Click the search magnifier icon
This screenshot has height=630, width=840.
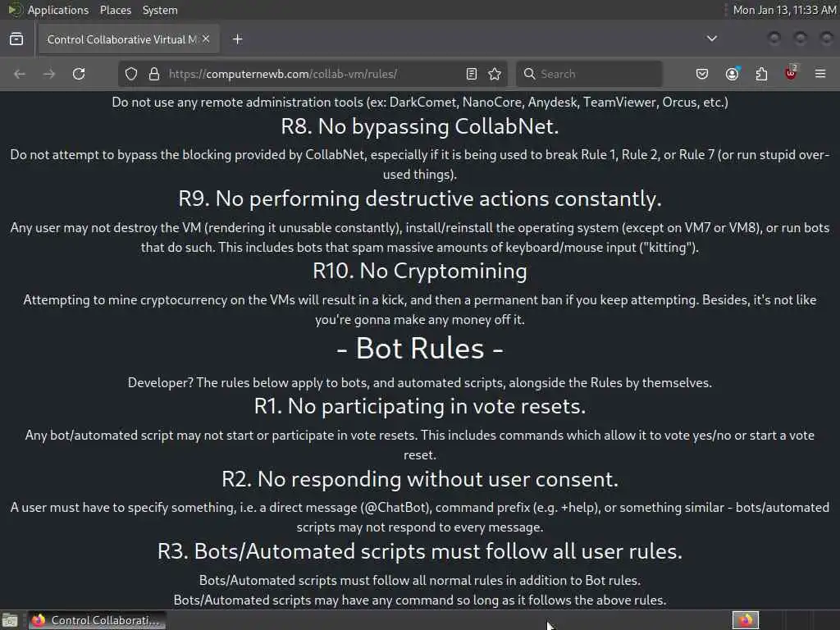tap(529, 73)
